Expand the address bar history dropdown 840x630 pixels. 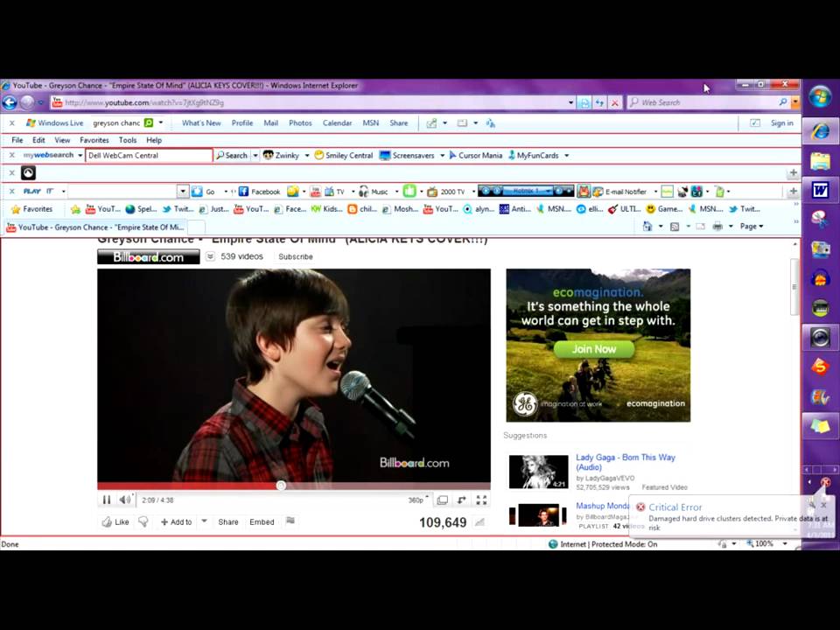click(571, 102)
